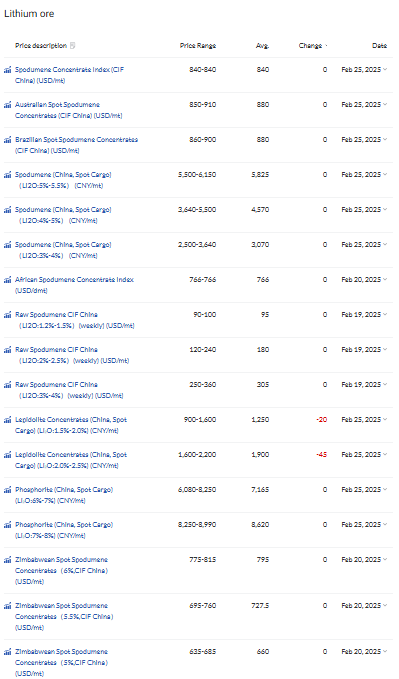This screenshot has width=399, height=679.
Task: Expand date for Spodumene Concentrate Index row
Action: pyautogui.click(x=385, y=69)
